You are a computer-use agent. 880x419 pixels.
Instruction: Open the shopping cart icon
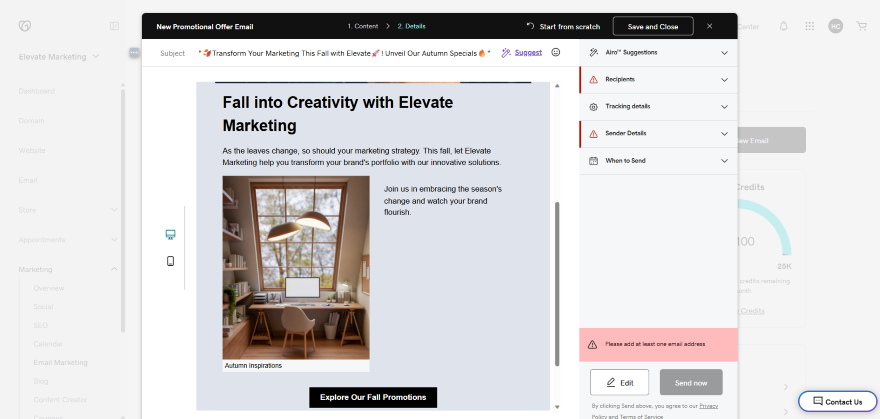(861, 26)
